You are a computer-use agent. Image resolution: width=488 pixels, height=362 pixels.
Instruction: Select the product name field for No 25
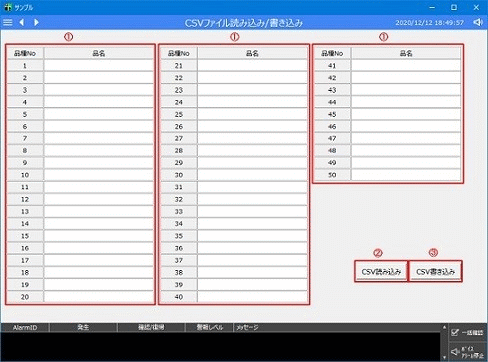tap(252, 114)
